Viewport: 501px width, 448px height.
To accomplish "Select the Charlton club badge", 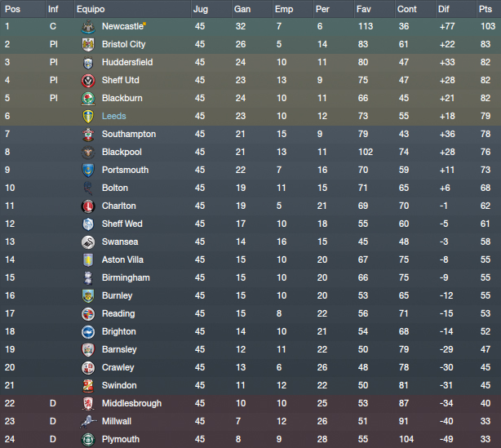I will click(x=88, y=206).
